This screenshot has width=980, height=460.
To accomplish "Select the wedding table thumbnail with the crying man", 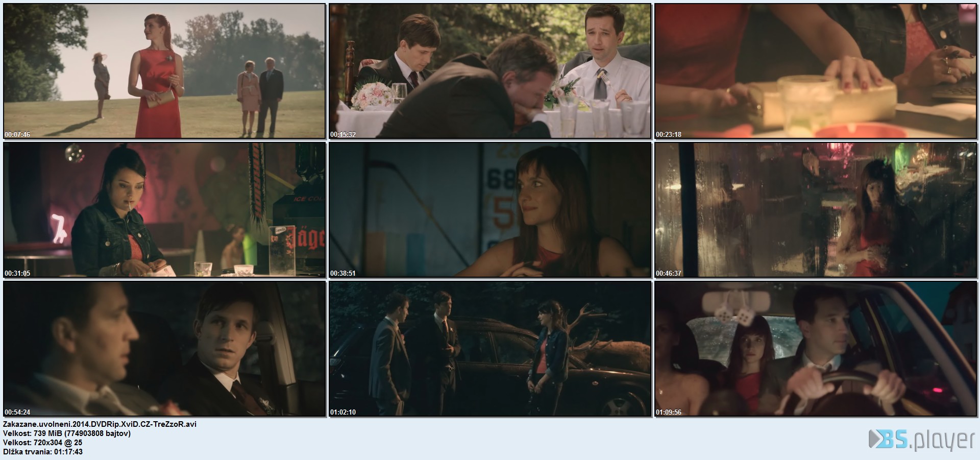I will pyautogui.click(x=490, y=71).
